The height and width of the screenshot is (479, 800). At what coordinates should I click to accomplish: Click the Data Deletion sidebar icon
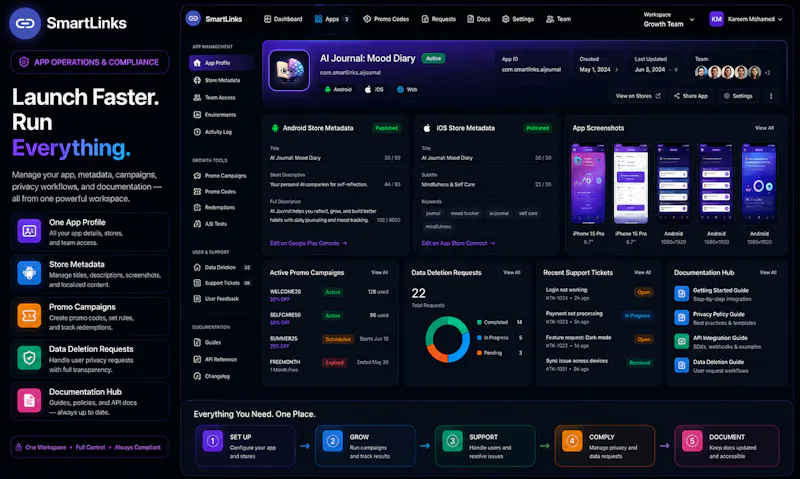[x=197, y=267]
